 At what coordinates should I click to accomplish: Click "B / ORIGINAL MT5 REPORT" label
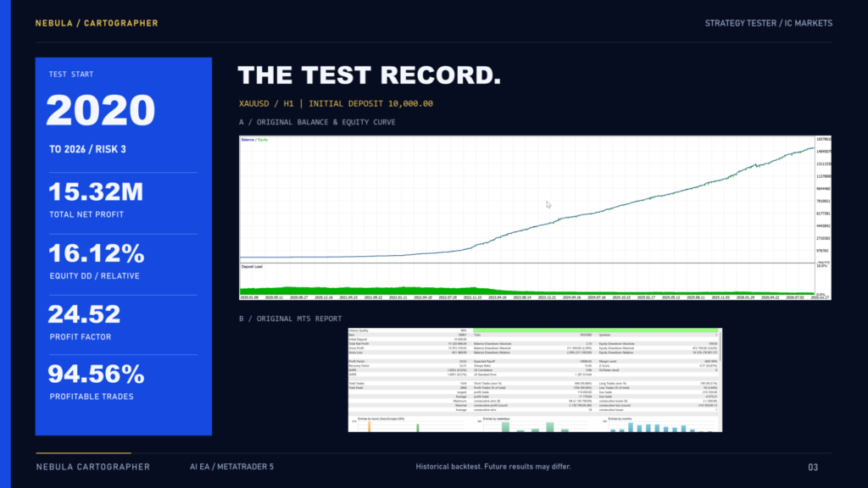pyautogui.click(x=291, y=319)
